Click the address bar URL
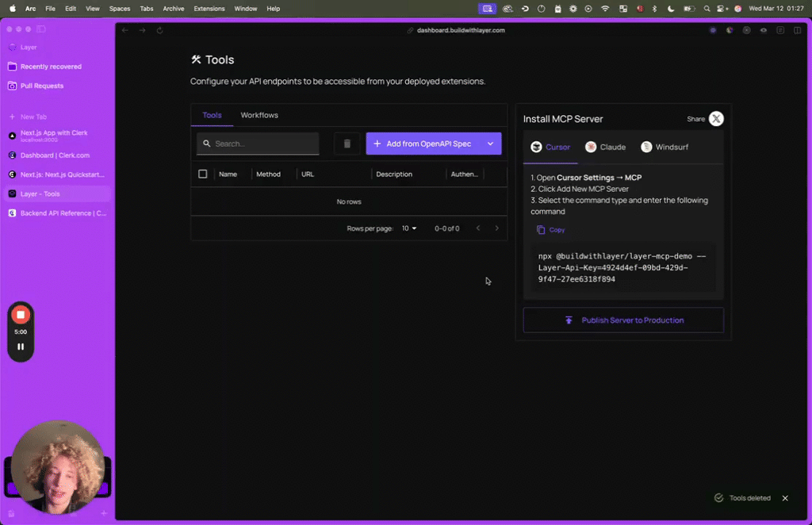812x525 pixels. (x=461, y=30)
